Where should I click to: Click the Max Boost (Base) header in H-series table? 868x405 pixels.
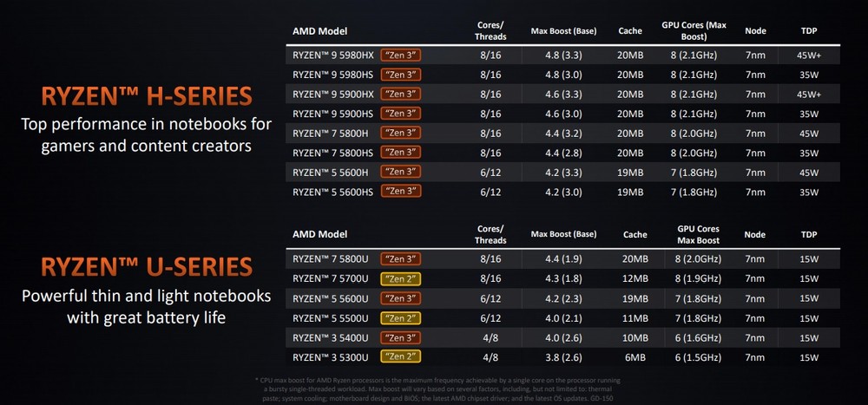coord(563,31)
